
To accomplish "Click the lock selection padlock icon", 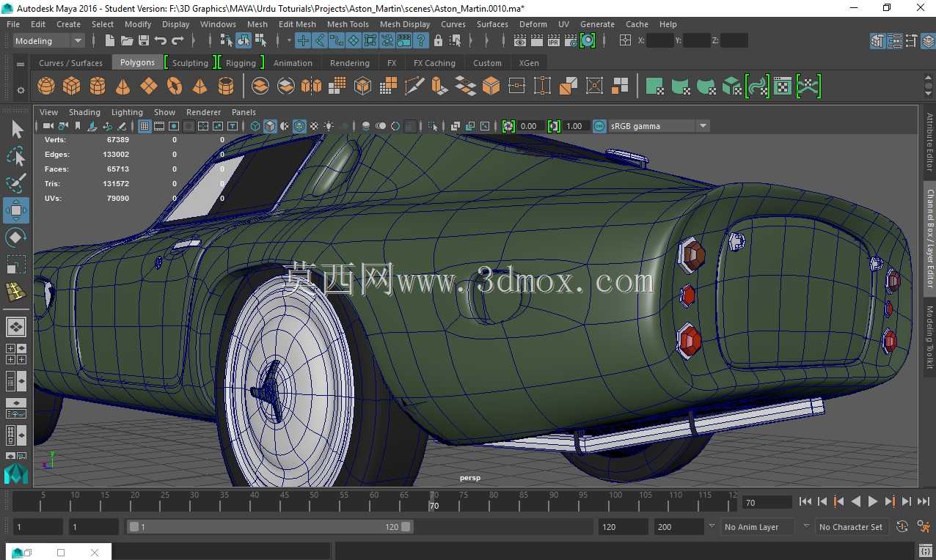I will [438, 40].
